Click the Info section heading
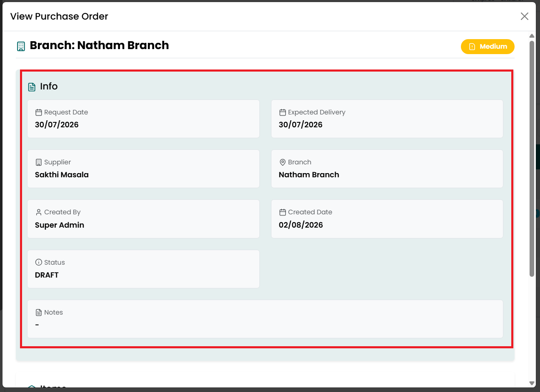This screenshot has height=392, width=540. 49,86
